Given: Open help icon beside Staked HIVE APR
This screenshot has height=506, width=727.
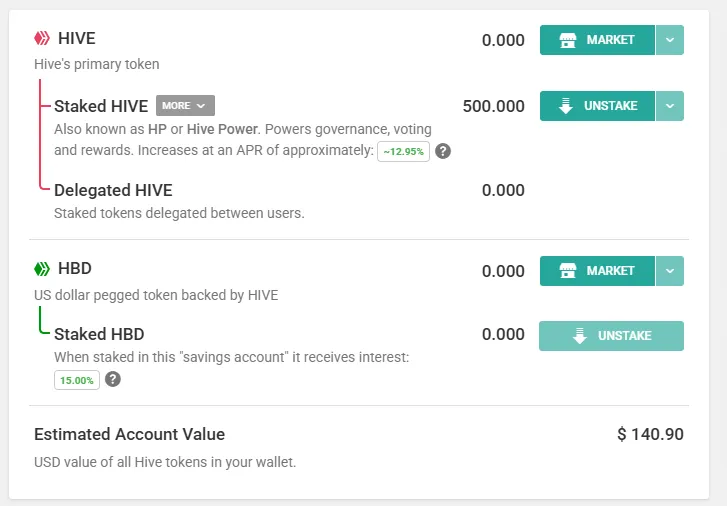Looking at the screenshot, I should coord(443,151).
